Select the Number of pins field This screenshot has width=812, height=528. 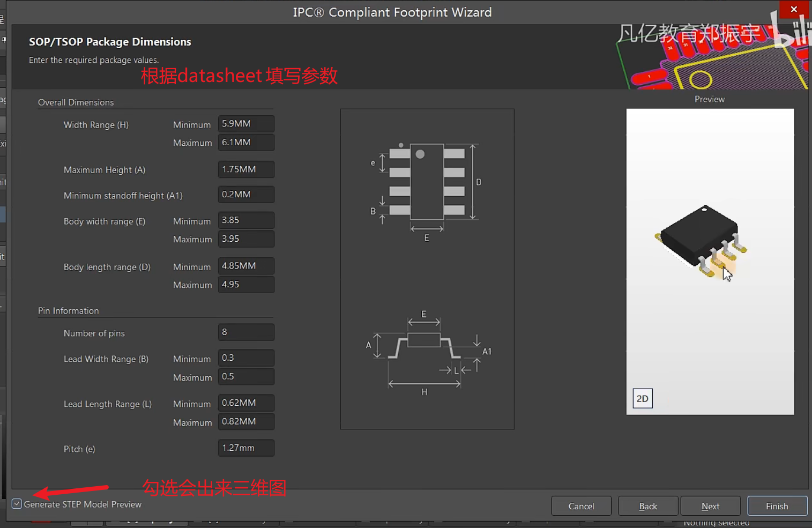click(x=245, y=332)
